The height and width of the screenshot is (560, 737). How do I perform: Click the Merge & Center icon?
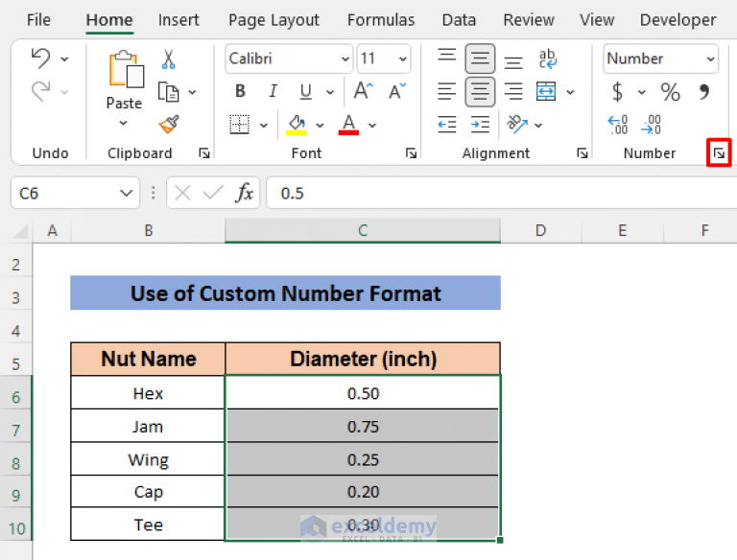(x=546, y=91)
